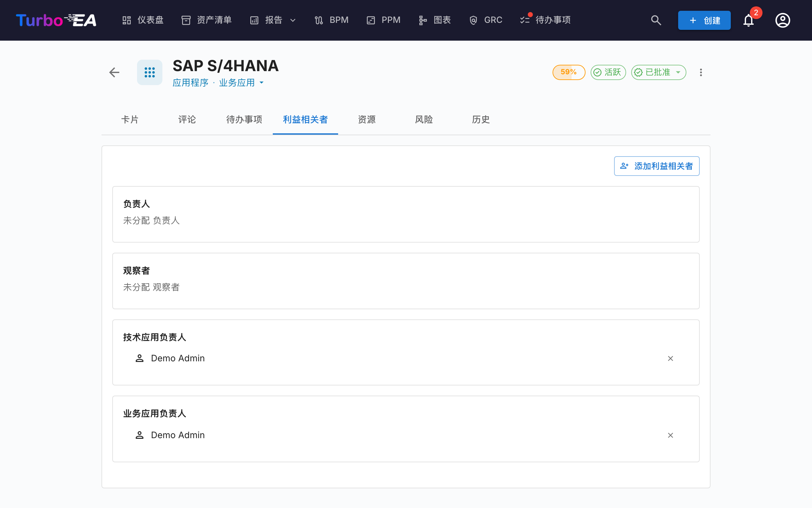Click the 应用程序 type link

coord(191,83)
